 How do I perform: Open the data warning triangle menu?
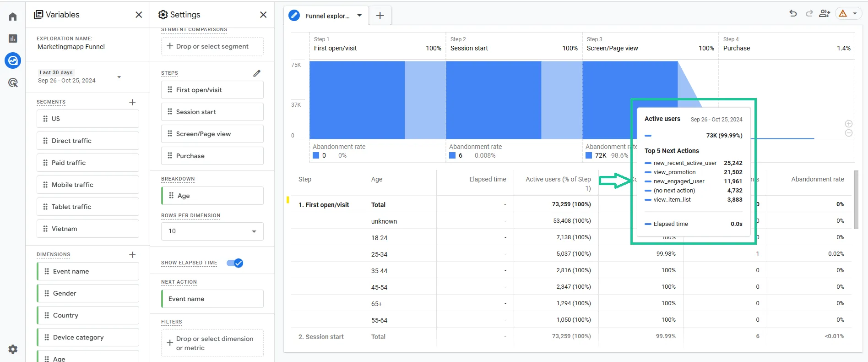(x=848, y=14)
